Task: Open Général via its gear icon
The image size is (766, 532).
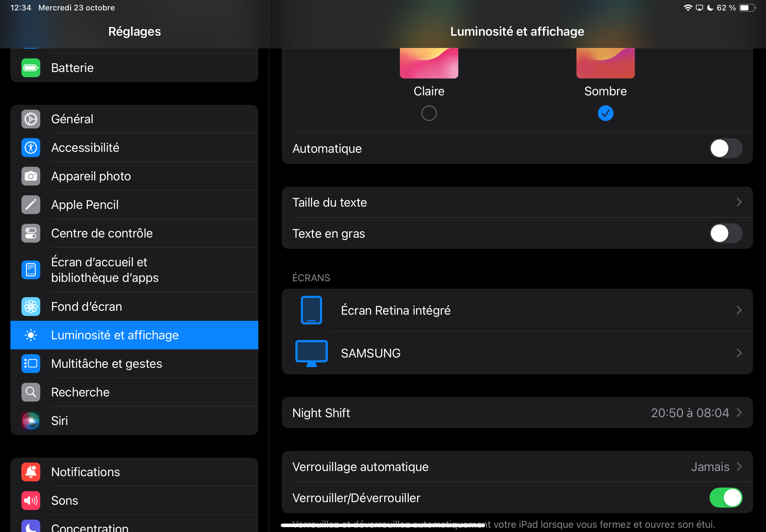Action: pyautogui.click(x=31, y=119)
